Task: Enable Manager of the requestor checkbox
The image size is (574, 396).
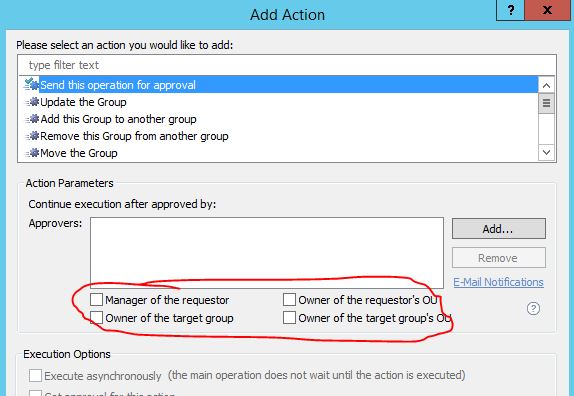Action: tap(96, 300)
